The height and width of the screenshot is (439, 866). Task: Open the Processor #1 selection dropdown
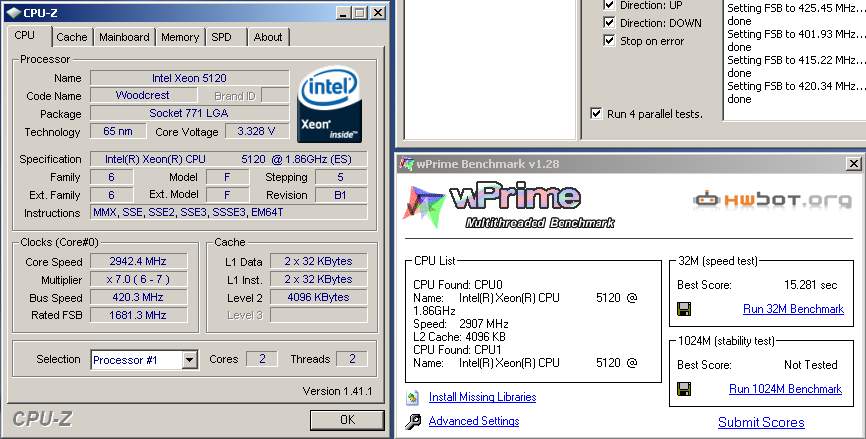coord(189,360)
